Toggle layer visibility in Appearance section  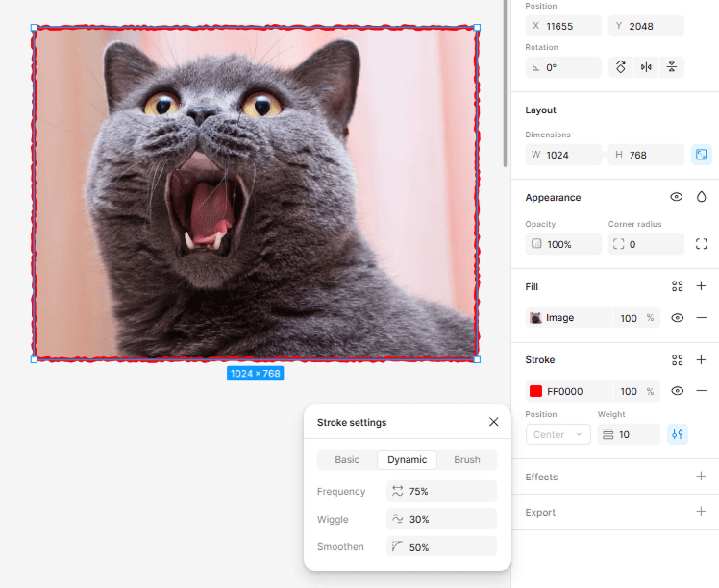tap(677, 197)
